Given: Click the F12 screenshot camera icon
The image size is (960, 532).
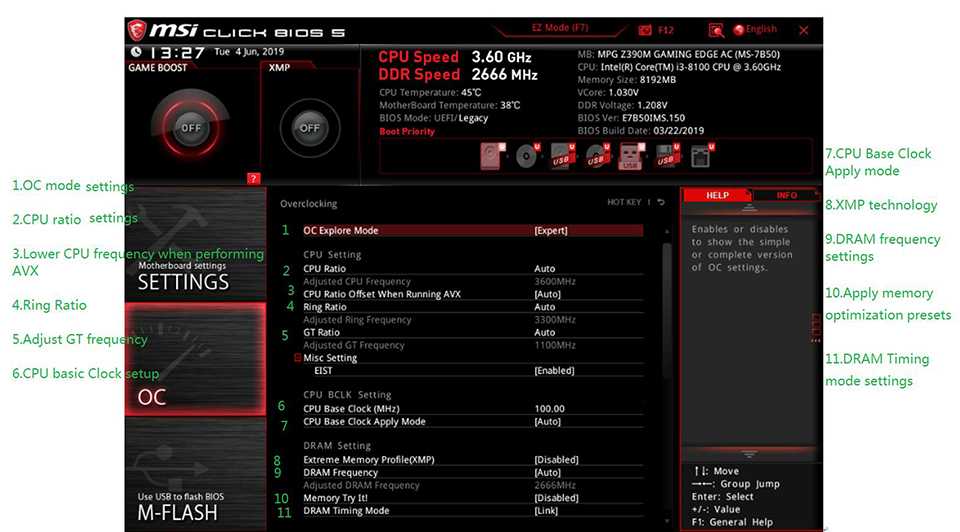Looking at the screenshot, I should (x=645, y=31).
